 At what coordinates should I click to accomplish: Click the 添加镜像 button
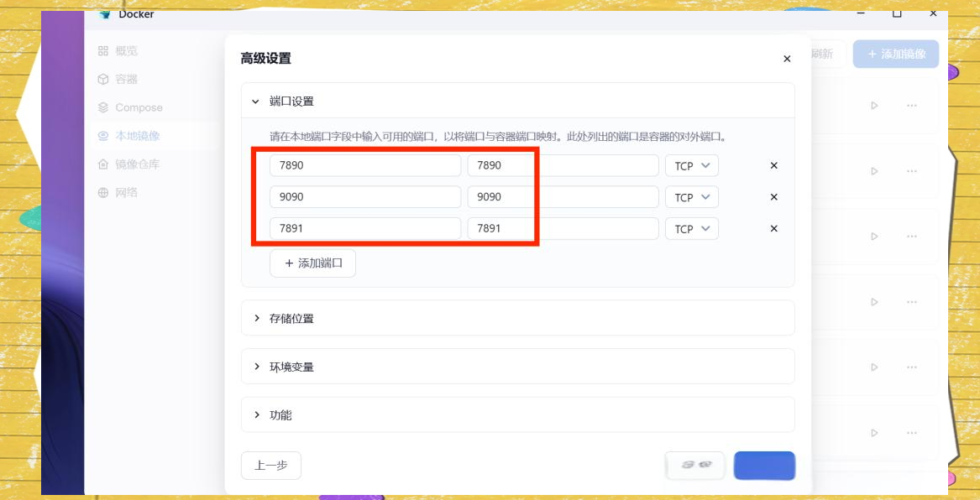tap(895, 55)
